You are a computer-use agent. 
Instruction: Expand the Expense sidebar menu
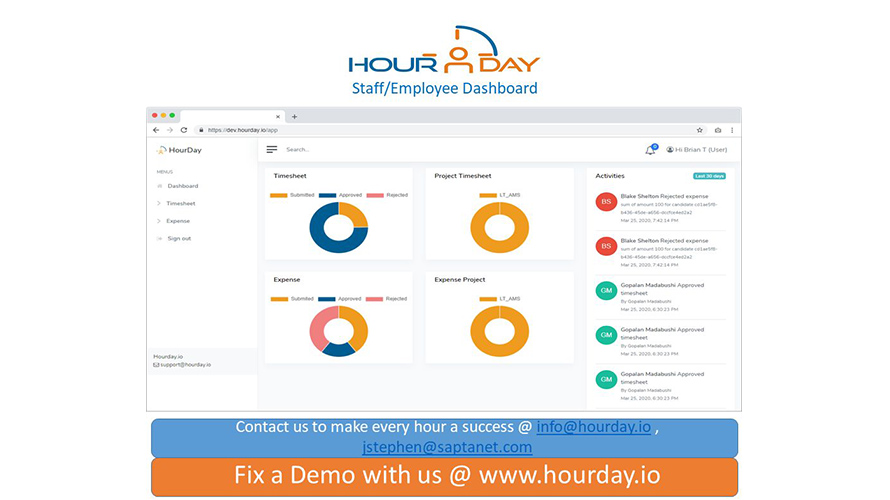click(178, 221)
